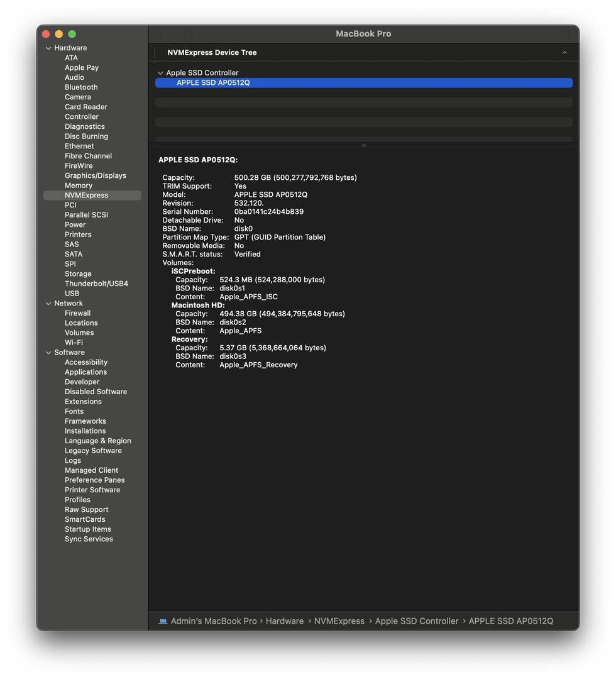Open SPI in the sidebar
The height and width of the screenshot is (679, 616).
(x=70, y=263)
